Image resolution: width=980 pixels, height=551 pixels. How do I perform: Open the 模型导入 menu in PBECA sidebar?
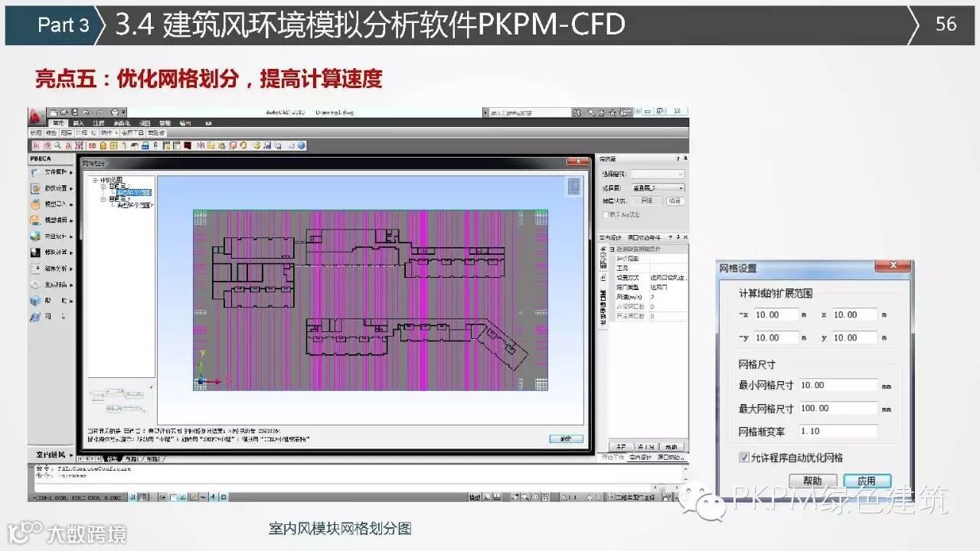tap(52, 204)
